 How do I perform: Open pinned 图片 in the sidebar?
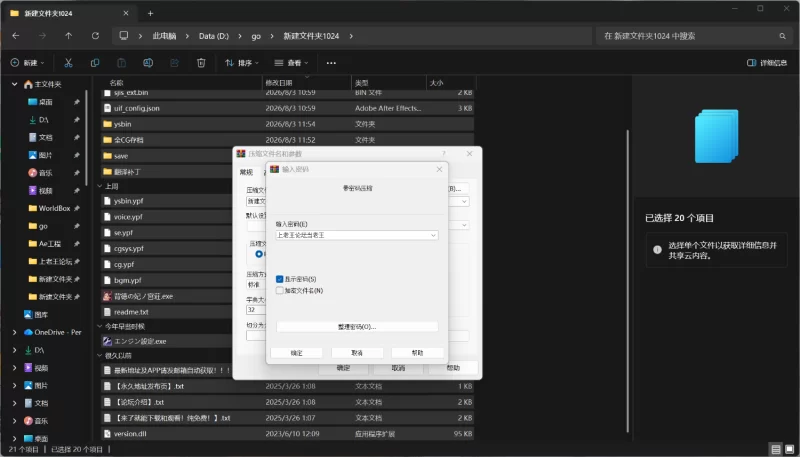[x=45, y=155]
